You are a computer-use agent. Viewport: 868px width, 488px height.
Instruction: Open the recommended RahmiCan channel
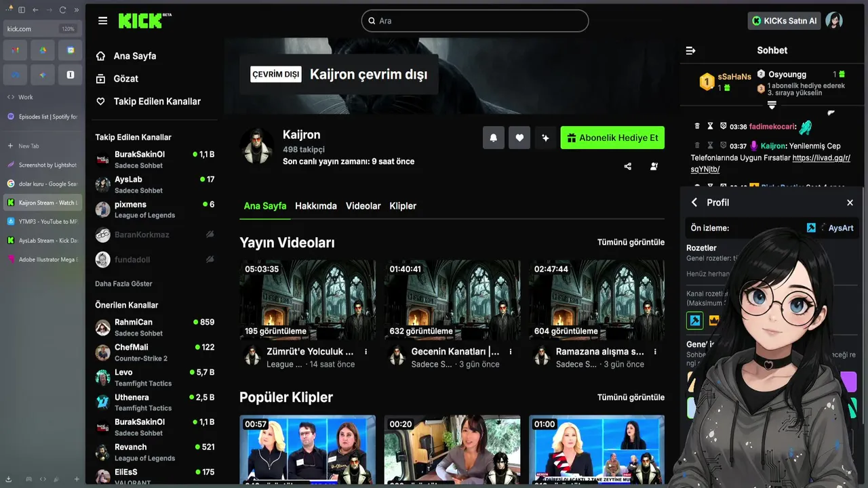pos(155,327)
